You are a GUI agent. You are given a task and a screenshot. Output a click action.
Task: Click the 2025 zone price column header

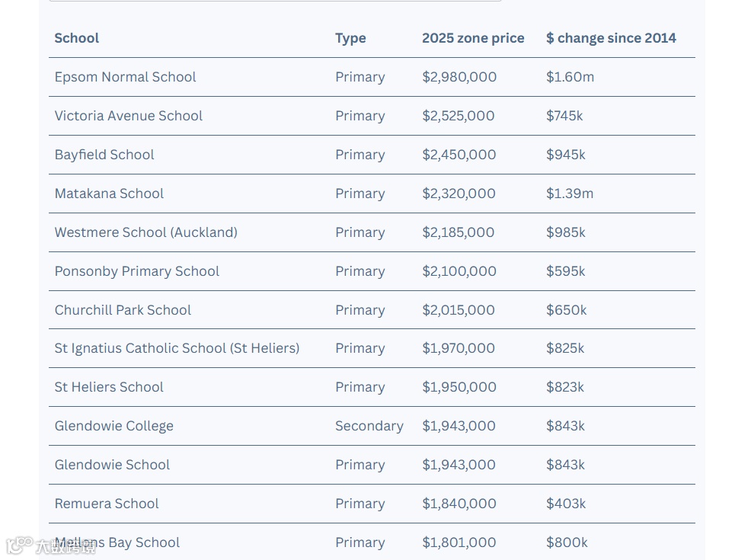click(473, 38)
